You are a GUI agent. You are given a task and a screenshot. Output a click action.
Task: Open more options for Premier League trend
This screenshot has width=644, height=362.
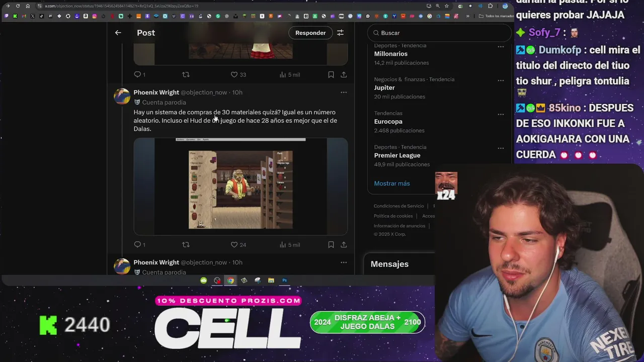tap(501, 148)
